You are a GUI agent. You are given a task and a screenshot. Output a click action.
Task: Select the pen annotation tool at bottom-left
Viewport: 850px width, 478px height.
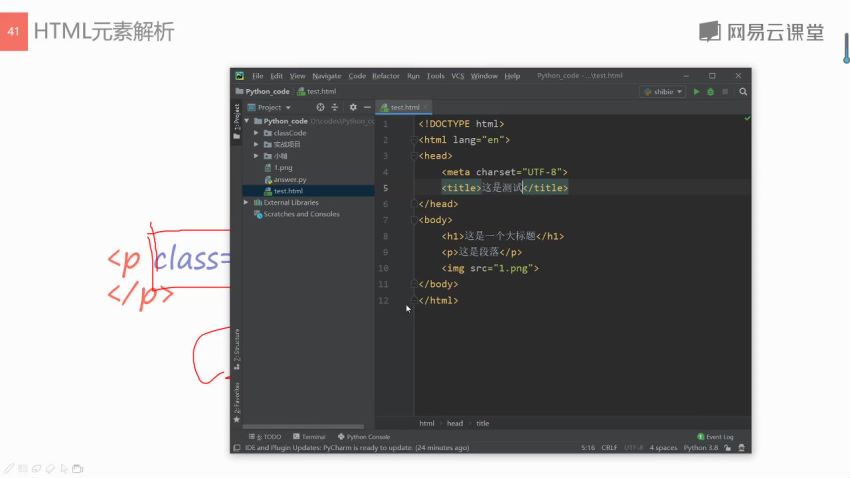point(9,468)
